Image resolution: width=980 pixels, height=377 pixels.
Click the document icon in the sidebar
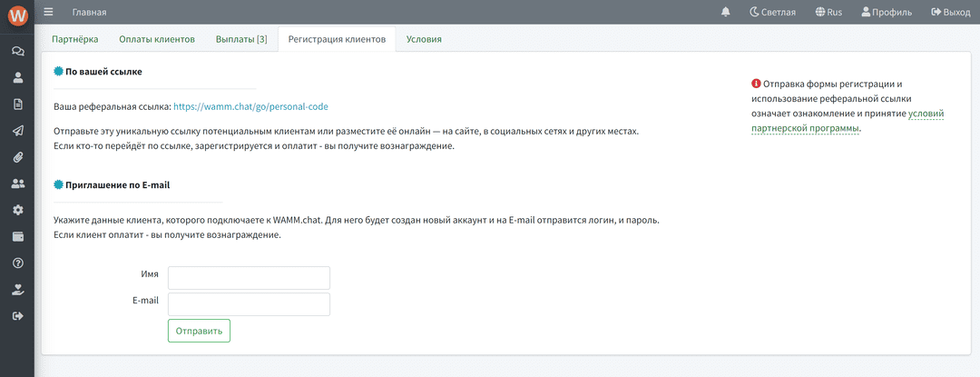tap(17, 104)
